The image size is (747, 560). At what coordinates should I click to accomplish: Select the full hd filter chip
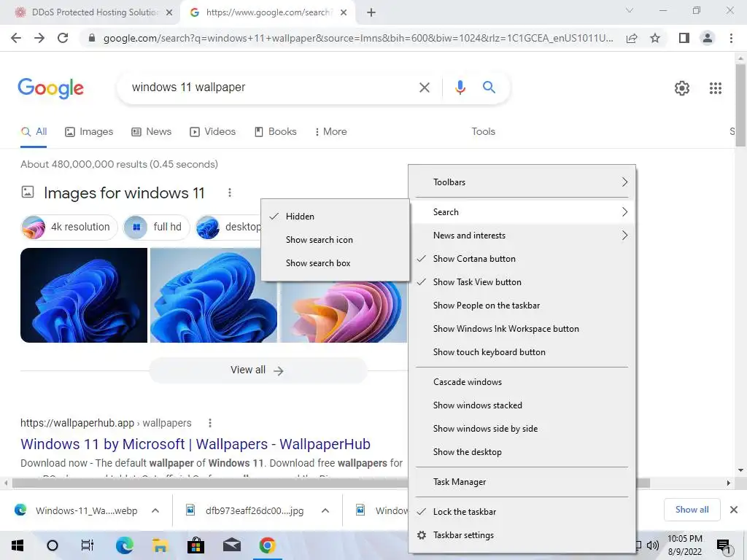pos(156,227)
